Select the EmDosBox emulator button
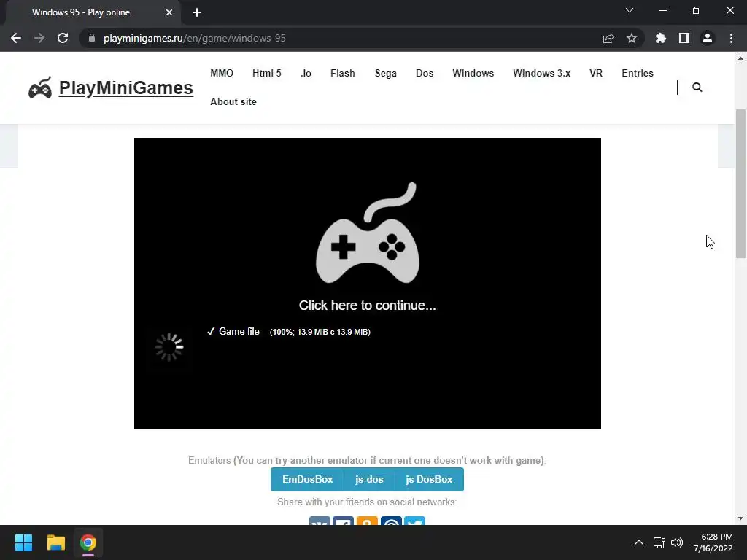This screenshot has height=560, width=747. tap(307, 480)
